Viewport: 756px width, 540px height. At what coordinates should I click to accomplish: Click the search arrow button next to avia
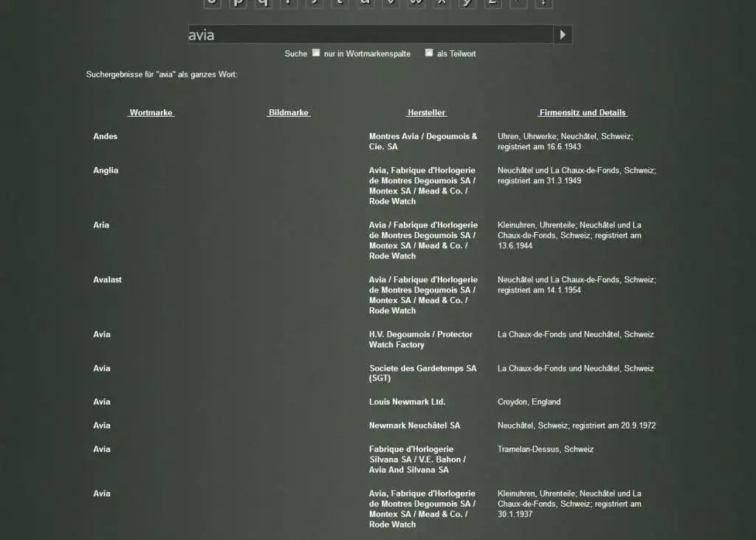[563, 35]
